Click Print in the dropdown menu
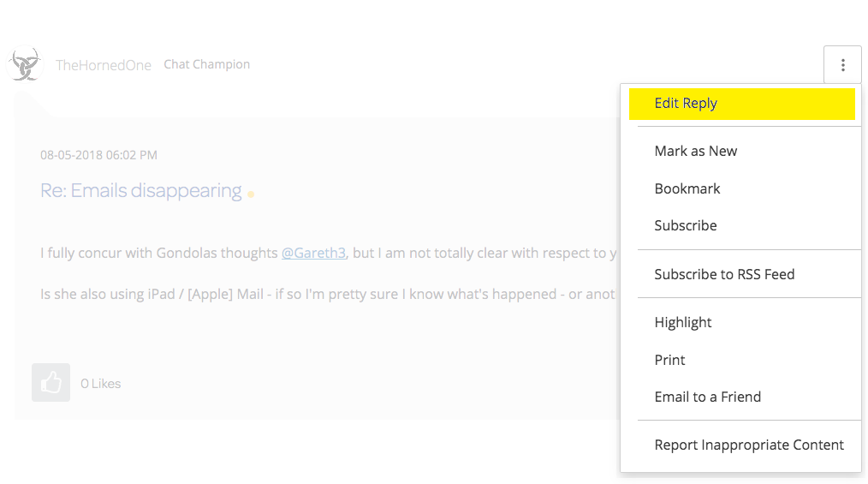Image resolution: width=868 pixels, height=484 pixels. (669, 360)
